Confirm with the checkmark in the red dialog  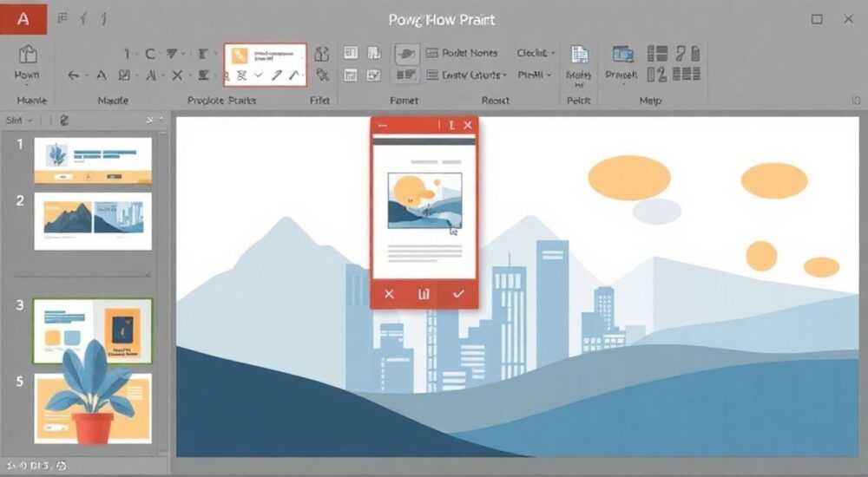pos(458,294)
